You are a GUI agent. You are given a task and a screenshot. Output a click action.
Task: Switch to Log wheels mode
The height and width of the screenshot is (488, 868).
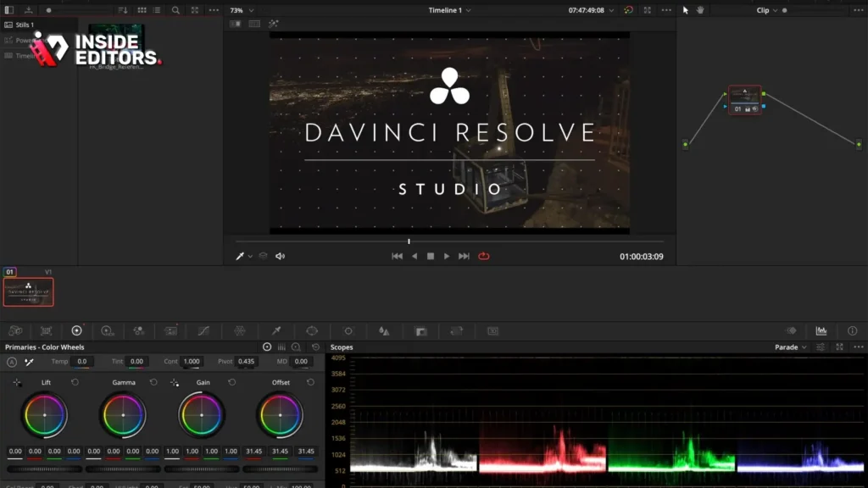pyautogui.click(x=296, y=347)
